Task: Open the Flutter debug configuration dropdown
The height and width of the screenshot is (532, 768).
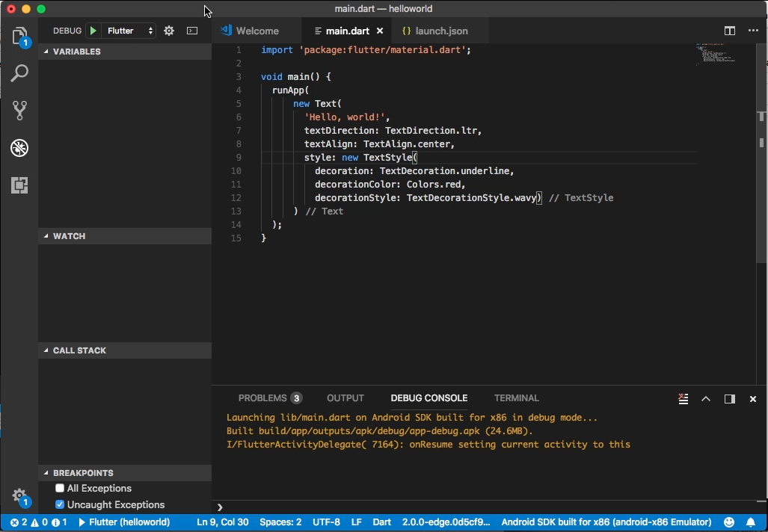Action: coord(129,31)
